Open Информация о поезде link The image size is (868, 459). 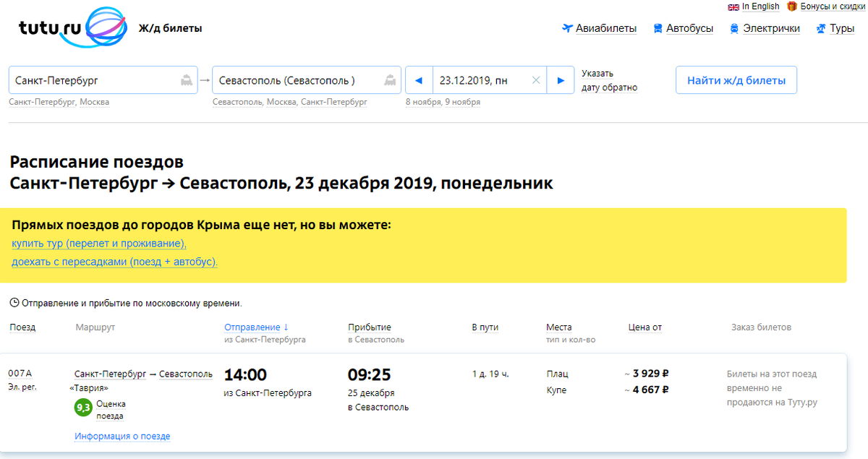pos(122,437)
